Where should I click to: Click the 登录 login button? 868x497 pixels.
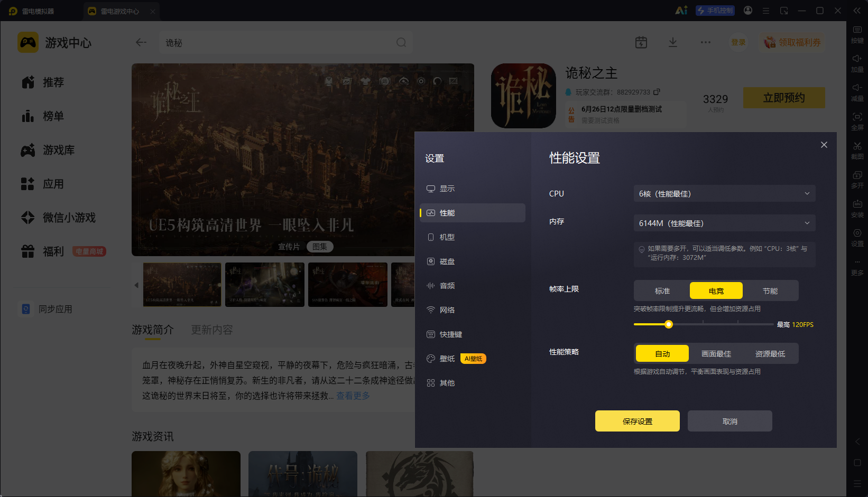coord(738,42)
